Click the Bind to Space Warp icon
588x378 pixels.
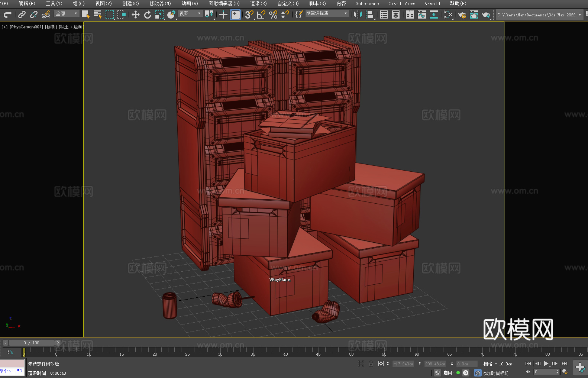click(x=46, y=14)
